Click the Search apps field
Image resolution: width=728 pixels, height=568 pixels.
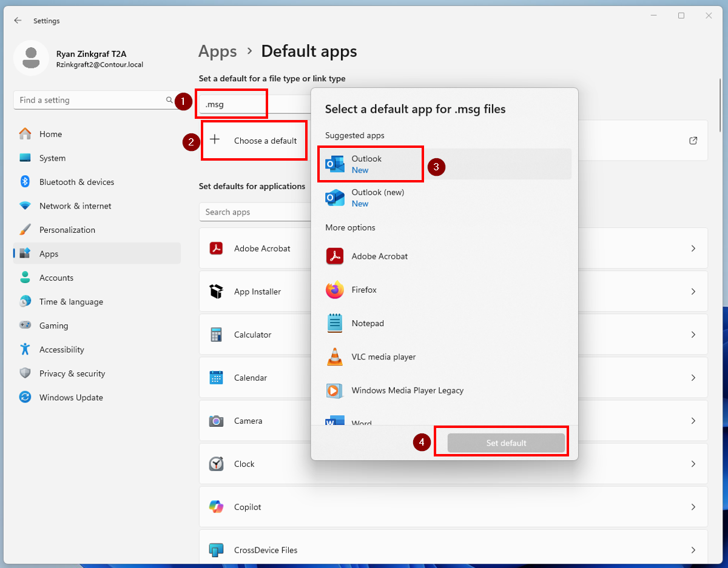(x=255, y=212)
